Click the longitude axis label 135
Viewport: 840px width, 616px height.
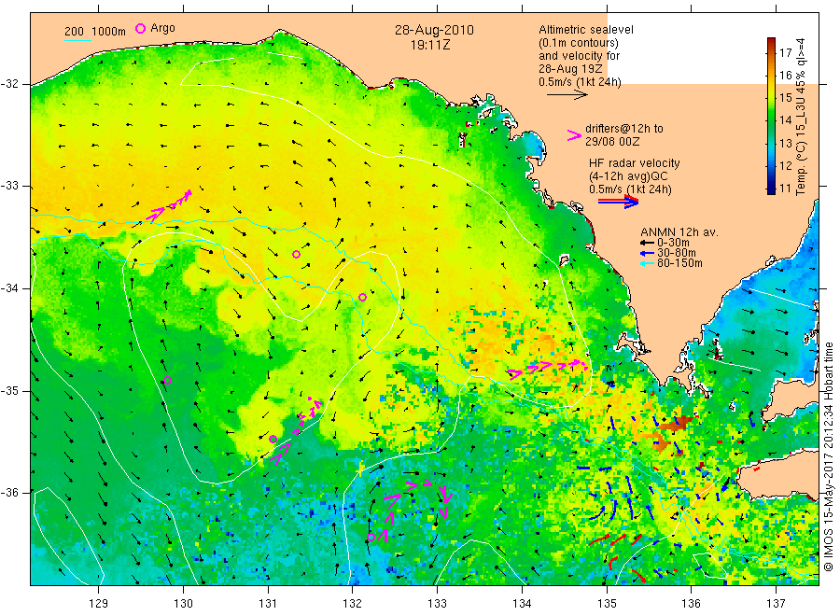tap(607, 604)
